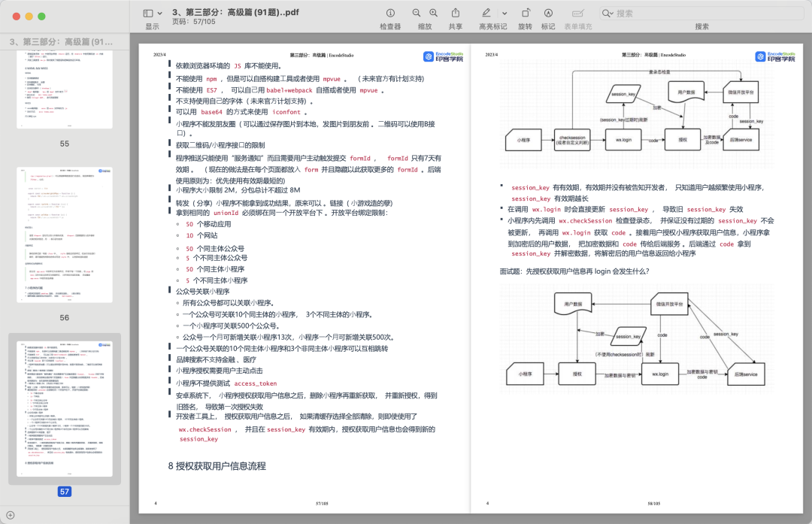Select page 57 thumbnail in sidebar
The image size is (812, 524).
click(65, 408)
